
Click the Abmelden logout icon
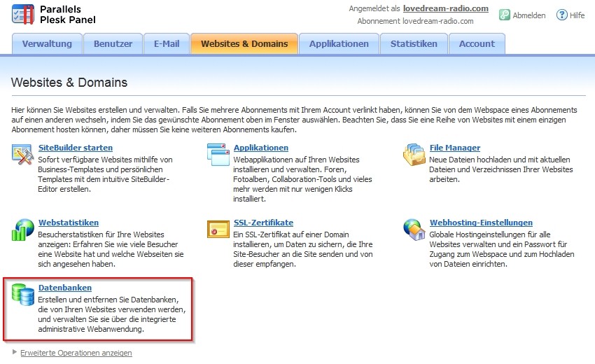pyautogui.click(x=504, y=15)
